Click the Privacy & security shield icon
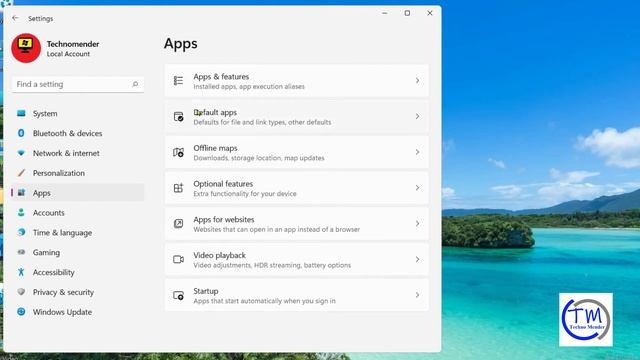Image resolution: width=640 pixels, height=360 pixels. 21,292
